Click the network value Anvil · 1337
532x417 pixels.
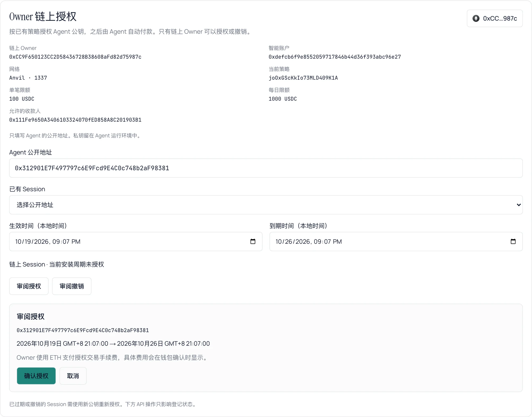click(x=28, y=78)
